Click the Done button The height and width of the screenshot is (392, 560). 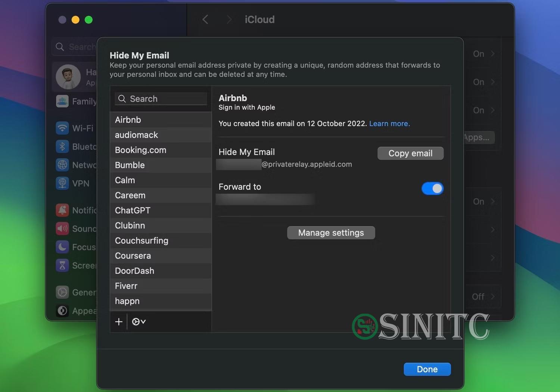[427, 369]
